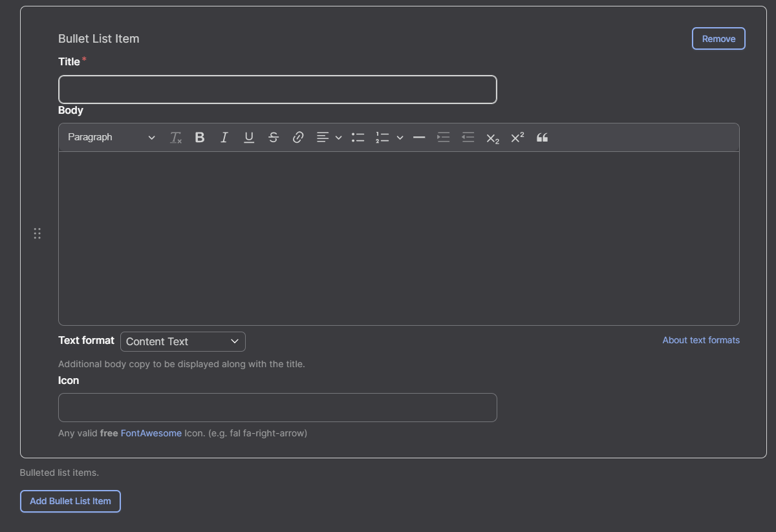Open the Text format Content Text dropdown
Viewport: 776px width, 532px height.
tap(183, 341)
